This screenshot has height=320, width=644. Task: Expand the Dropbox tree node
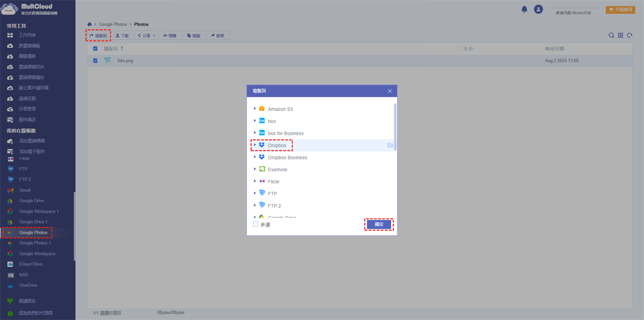pyautogui.click(x=255, y=146)
